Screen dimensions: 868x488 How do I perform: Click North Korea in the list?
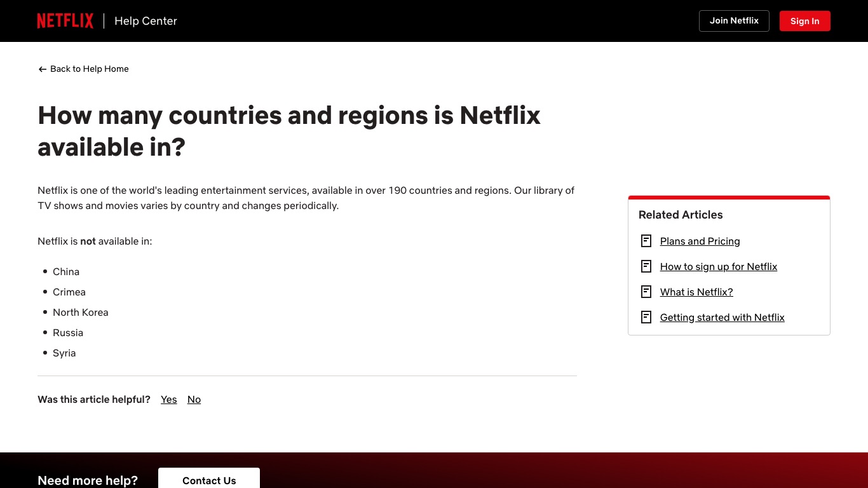(81, 312)
